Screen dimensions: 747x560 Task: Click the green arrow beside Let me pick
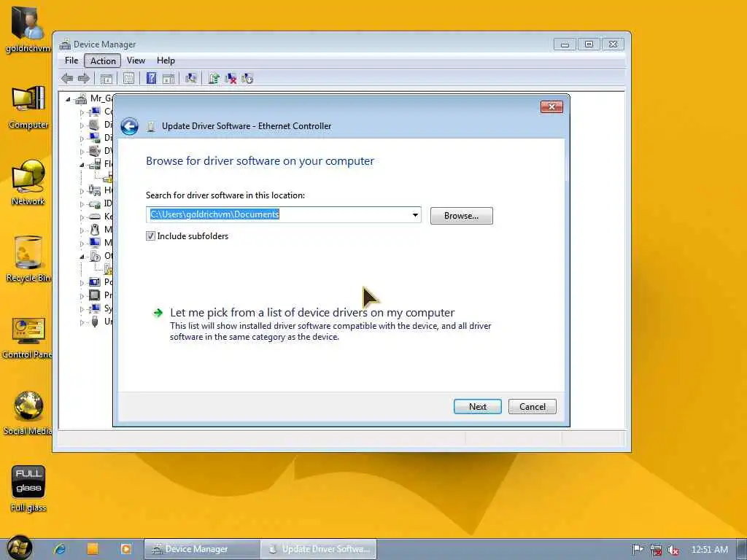(158, 313)
